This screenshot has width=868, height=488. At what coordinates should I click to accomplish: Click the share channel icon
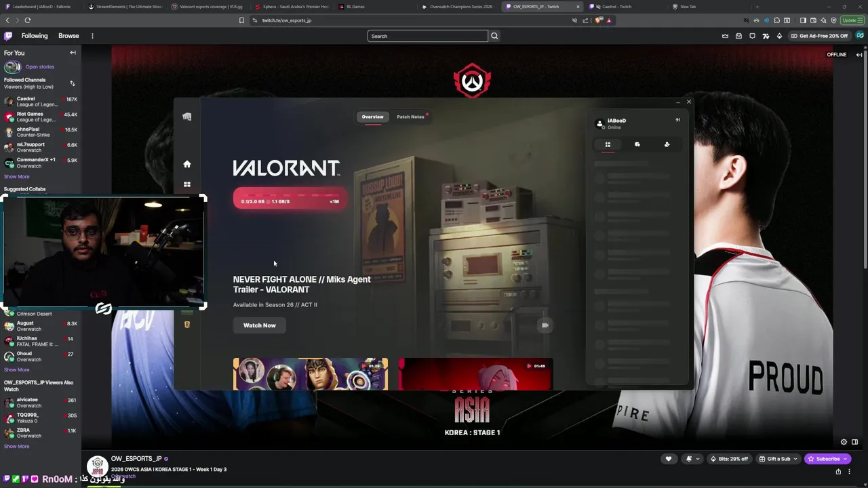pyautogui.click(x=838, y=472)
